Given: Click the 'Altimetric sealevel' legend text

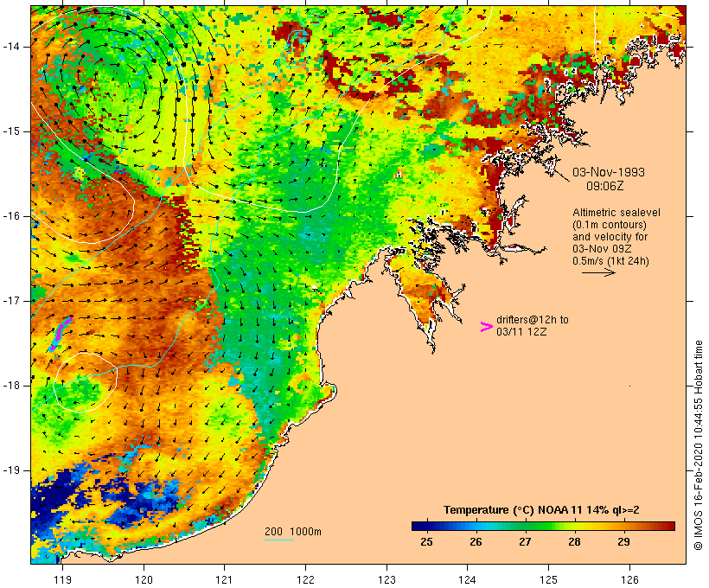Looking at the screenshot, I should pos(616,213).
